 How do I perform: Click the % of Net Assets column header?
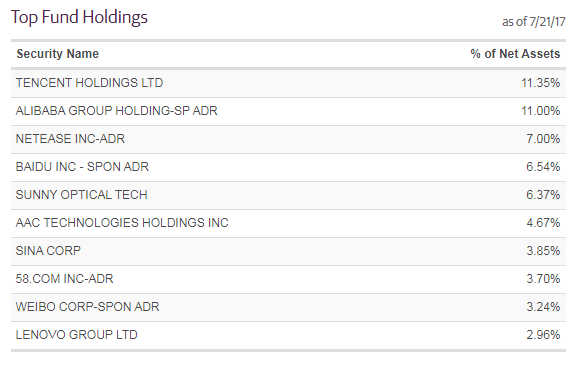(515, 54)
